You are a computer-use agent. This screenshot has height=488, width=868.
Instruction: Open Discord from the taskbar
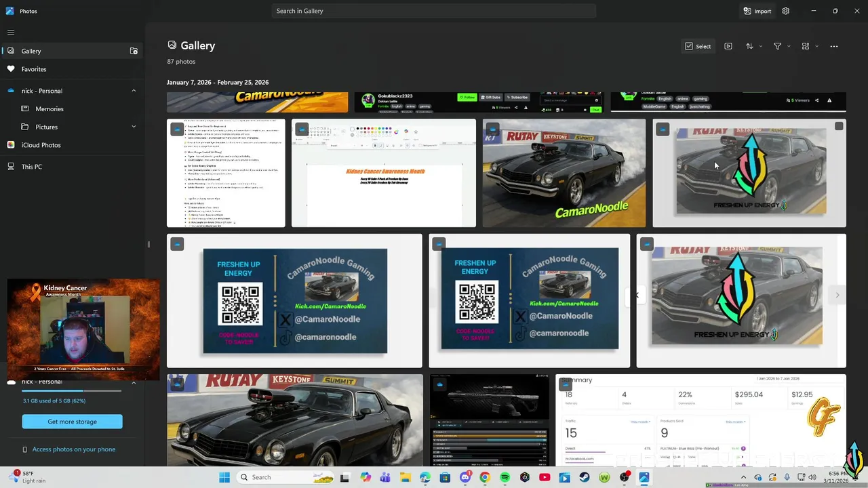click(x=465, y=477)
